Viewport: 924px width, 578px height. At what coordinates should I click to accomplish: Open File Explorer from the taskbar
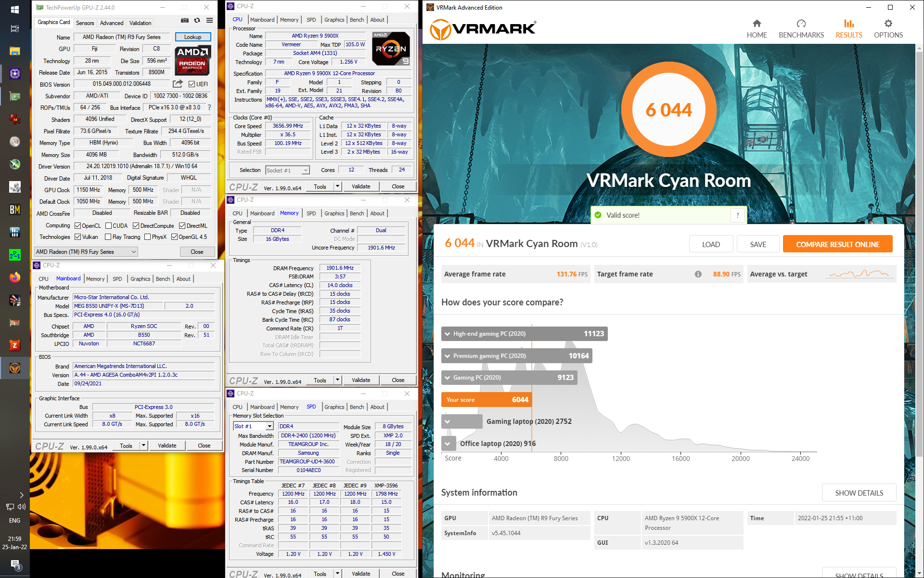(15, 51)
